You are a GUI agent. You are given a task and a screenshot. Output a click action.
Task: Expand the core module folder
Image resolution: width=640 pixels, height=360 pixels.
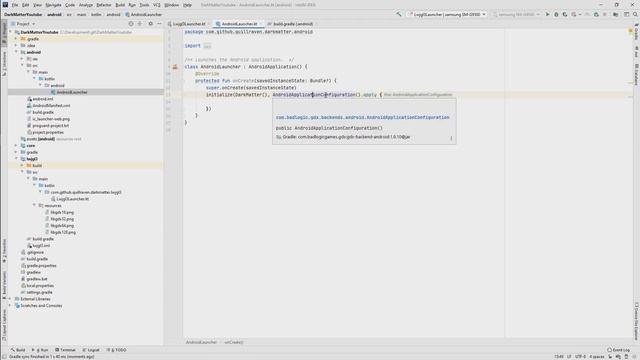[17, 145]
